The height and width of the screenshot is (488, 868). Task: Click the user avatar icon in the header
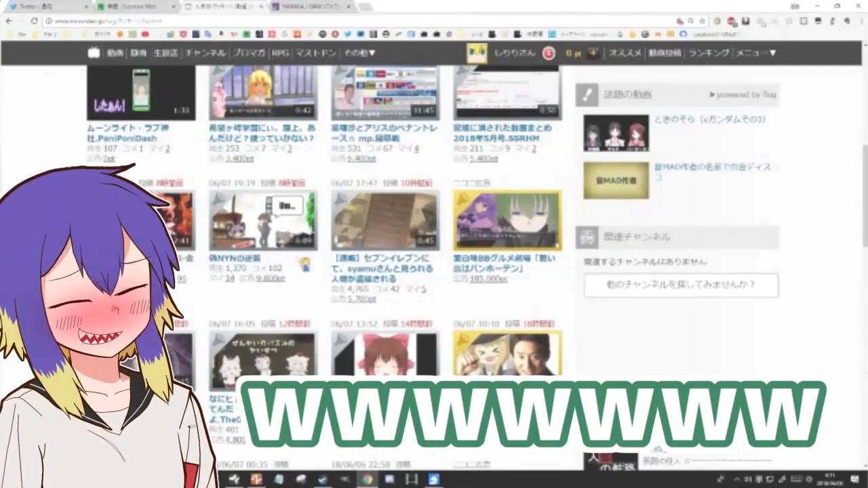pos(477,53)
